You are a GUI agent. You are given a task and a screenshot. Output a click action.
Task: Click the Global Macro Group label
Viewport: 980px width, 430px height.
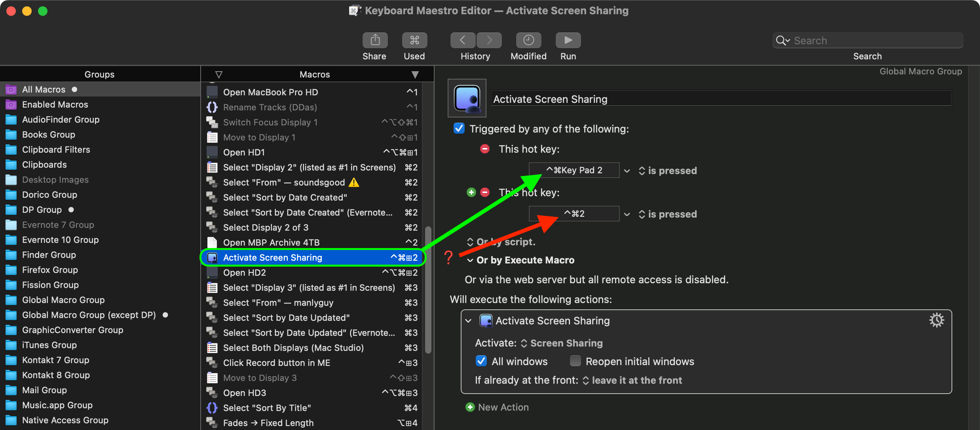pyautogui.click(x=921, y=72)
